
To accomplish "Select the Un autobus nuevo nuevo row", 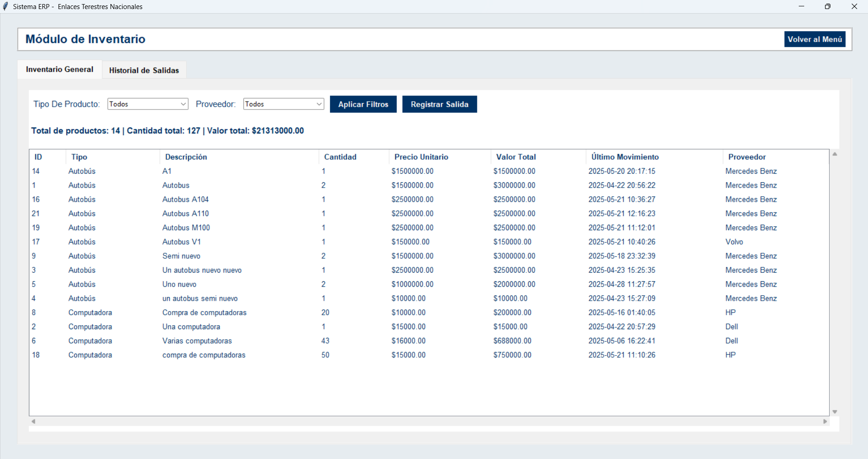I will click(429, 270).
